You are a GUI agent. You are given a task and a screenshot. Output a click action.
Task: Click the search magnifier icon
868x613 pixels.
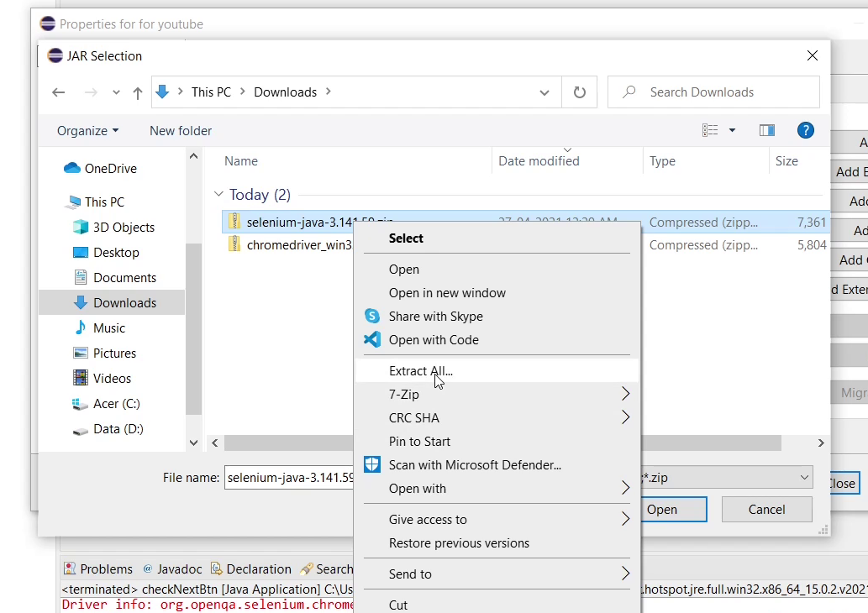click(629, 92)
